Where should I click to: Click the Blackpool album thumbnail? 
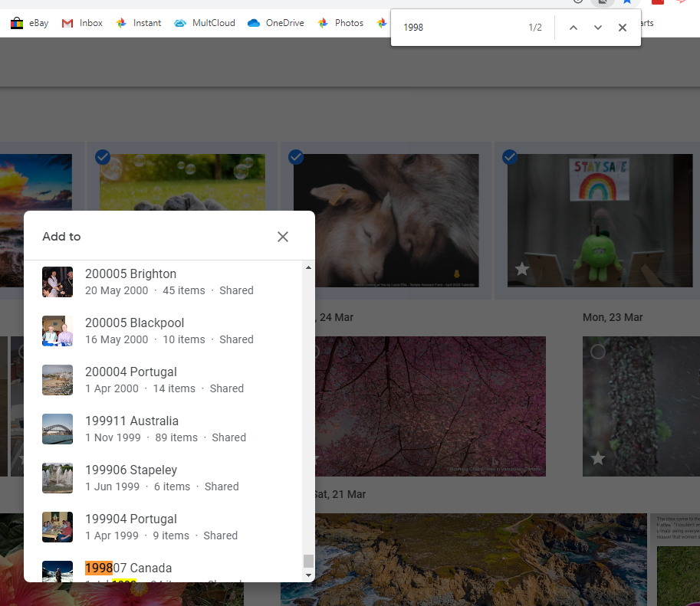(x=58, y=331)
